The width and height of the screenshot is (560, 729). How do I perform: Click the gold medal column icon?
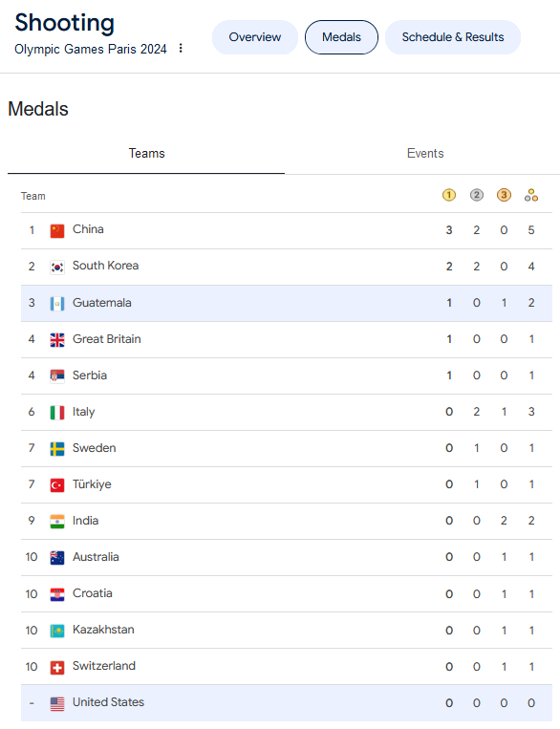449,195
